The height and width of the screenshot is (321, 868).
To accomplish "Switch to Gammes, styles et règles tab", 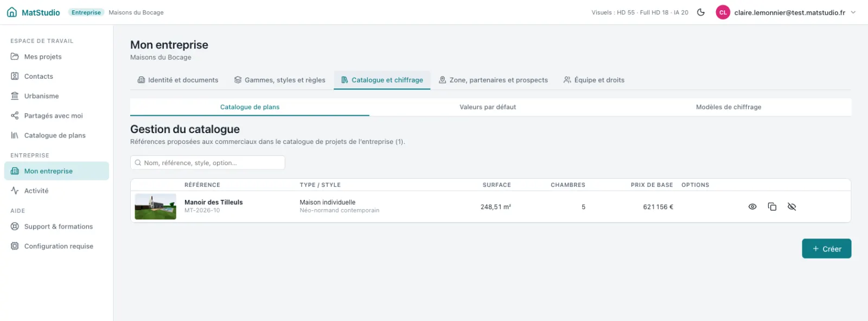I will click(x=279, y=80).
